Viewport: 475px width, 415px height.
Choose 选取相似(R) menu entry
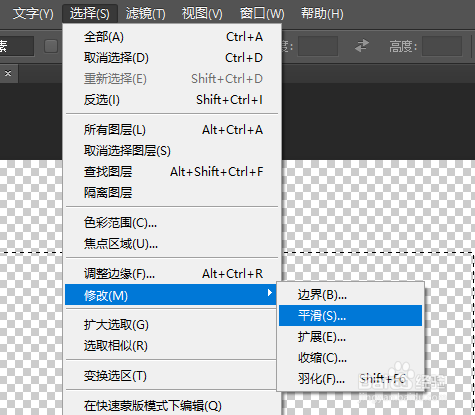coord(171,346)
